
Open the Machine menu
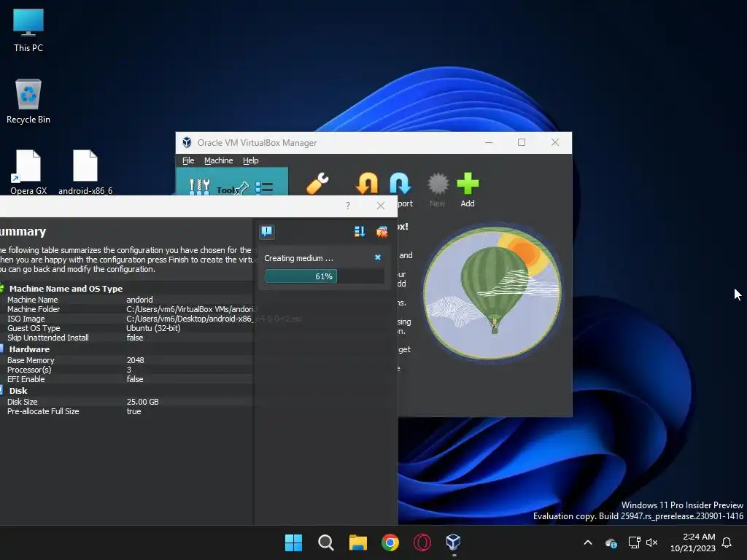(219, 160)
